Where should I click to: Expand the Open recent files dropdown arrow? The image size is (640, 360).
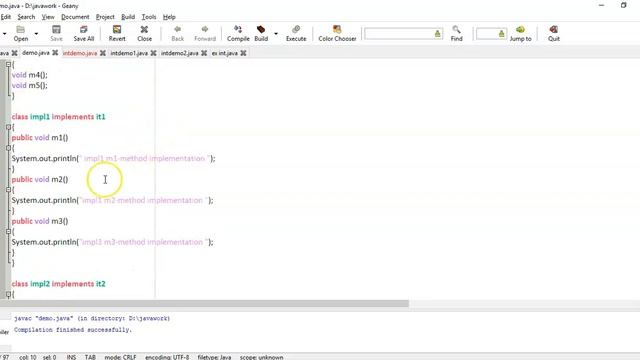click(36, 34)
